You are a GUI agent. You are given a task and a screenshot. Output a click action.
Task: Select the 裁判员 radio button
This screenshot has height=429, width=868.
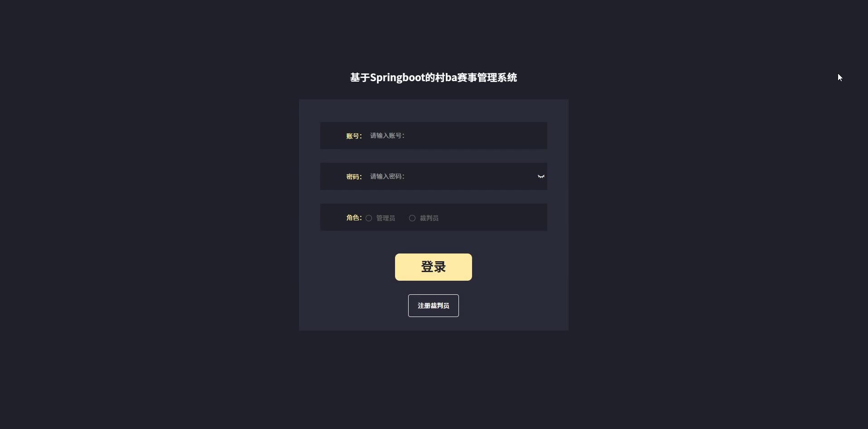pyautogui.click(x=412, y=218)
